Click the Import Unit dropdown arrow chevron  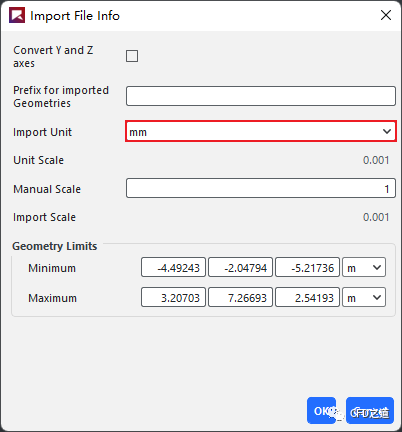pos(387,131)
